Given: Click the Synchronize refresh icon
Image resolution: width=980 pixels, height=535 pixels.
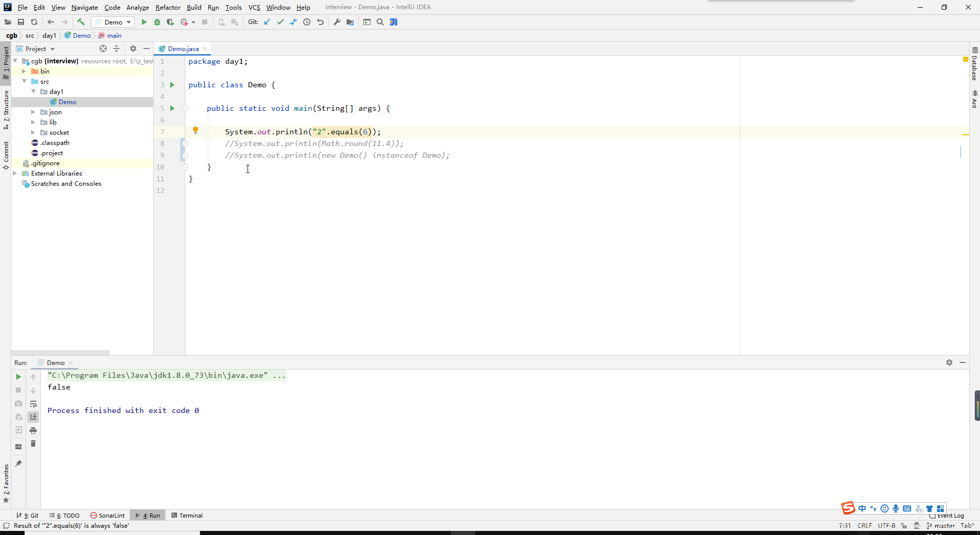Looking at the screenshot, I should (34, 22).
